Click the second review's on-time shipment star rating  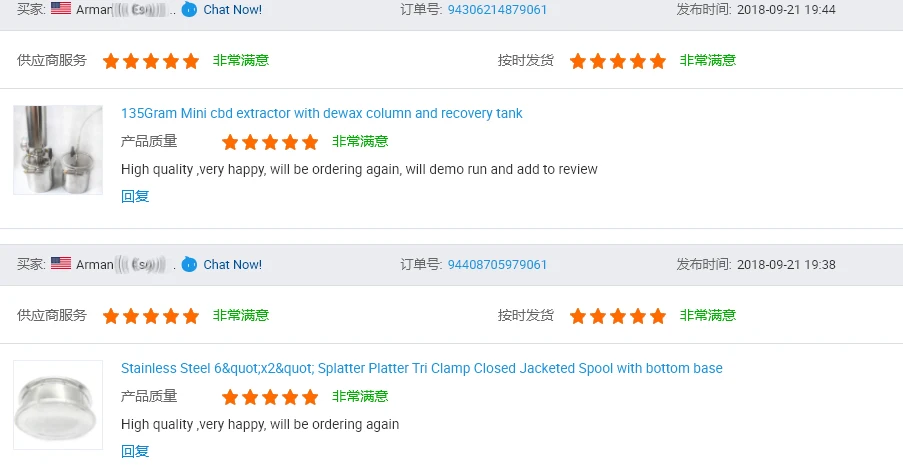point(617,316)
